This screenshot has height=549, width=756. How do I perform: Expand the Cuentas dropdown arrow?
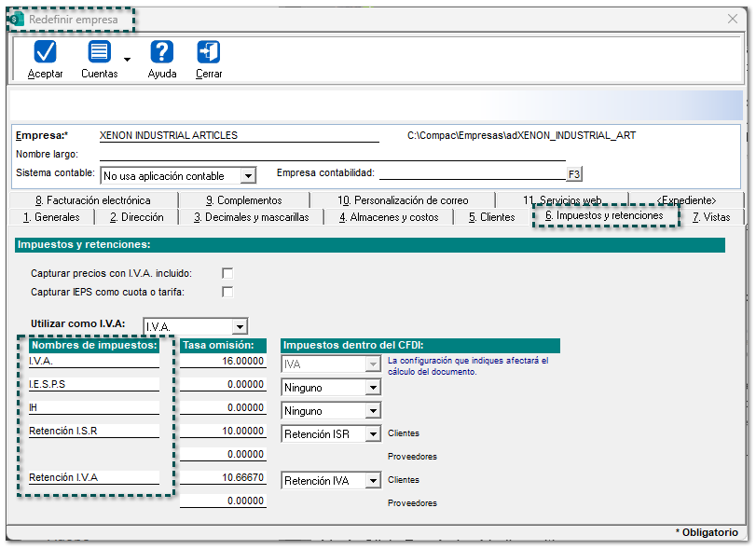coord(127,61)
